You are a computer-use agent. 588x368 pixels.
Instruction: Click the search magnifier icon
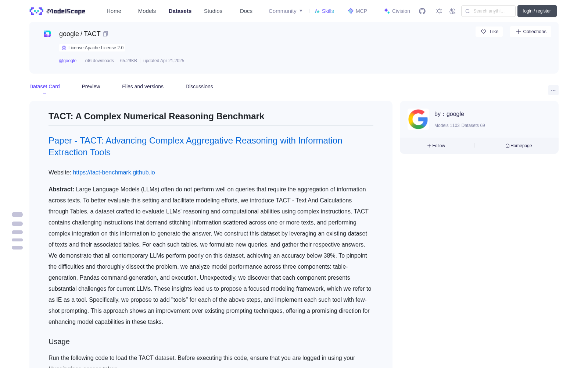468,11
